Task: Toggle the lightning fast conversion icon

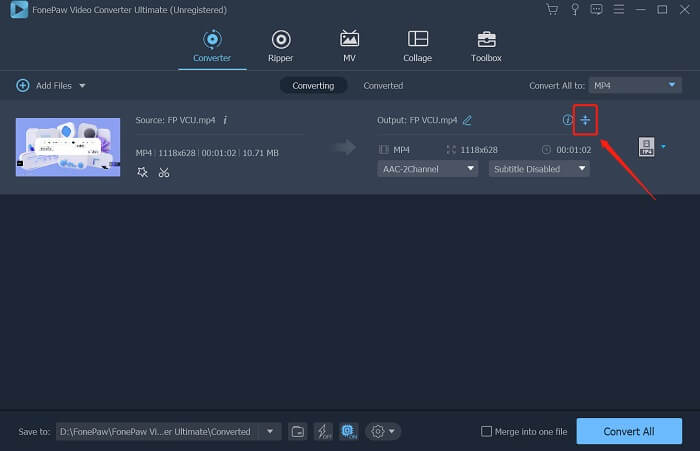Action: tap(323, 431)
